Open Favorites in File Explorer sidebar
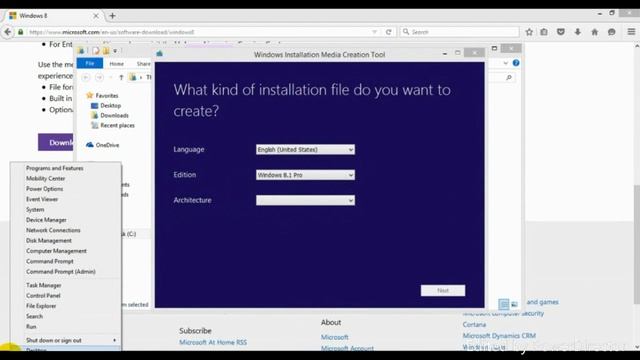 coord(107,96)
